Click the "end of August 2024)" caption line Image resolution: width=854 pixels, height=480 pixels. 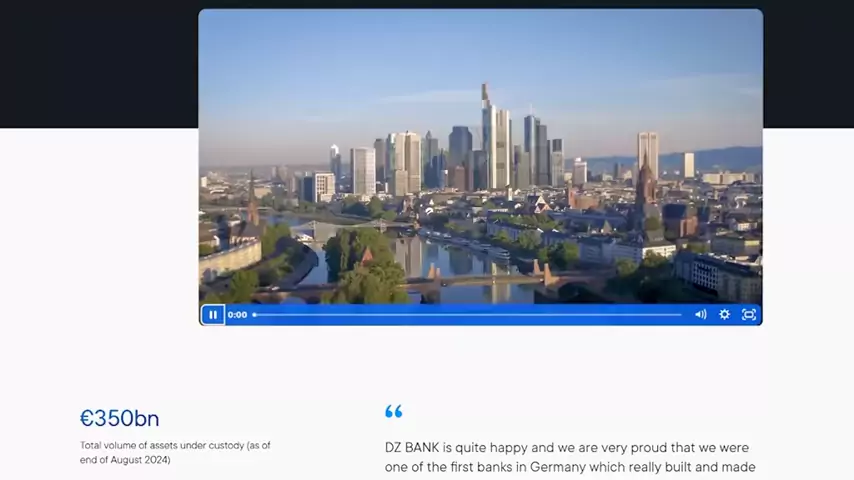[125, 460]
